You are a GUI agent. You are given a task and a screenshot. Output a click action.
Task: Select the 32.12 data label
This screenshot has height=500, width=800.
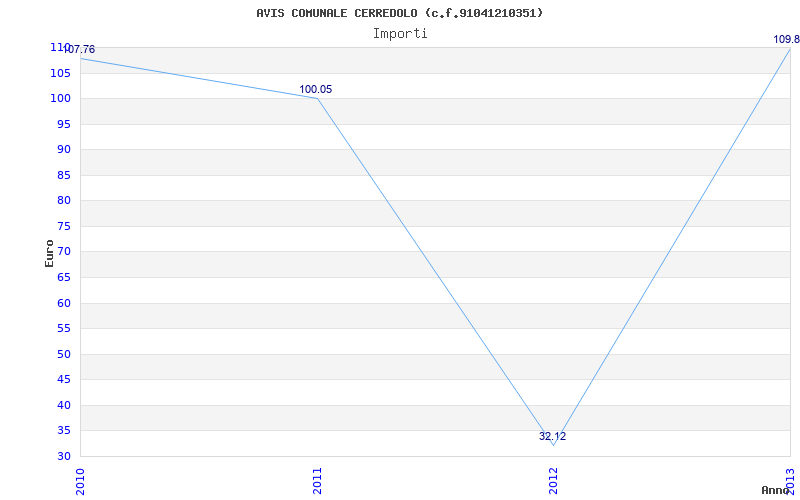pos(553,437)
